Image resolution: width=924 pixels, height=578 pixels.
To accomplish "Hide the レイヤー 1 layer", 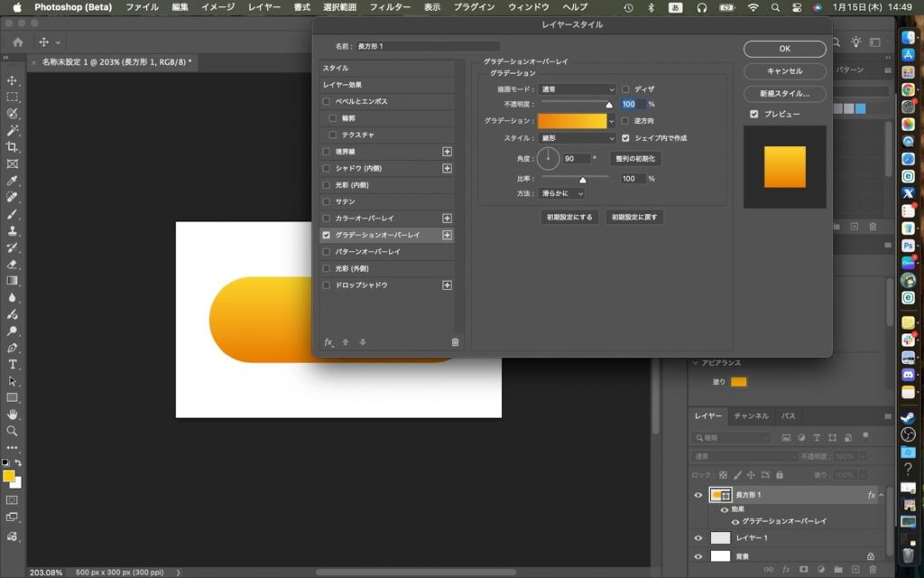I will pyautogui.click(x=698, y=538).
